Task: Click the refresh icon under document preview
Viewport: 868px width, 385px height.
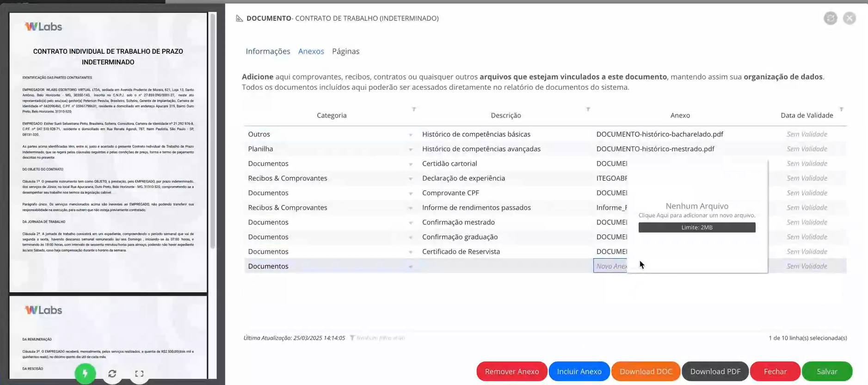Action: tap(112, 373)
